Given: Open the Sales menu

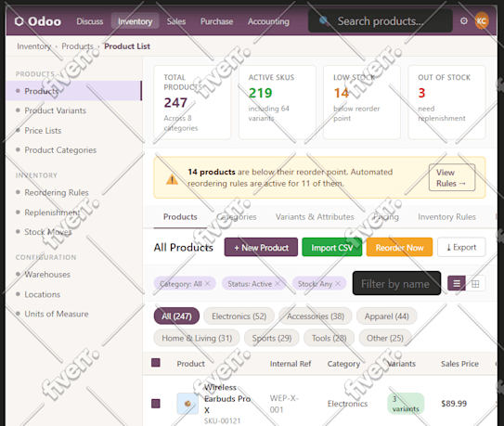Looking at the screenshot, I should (x=176, y=21).
